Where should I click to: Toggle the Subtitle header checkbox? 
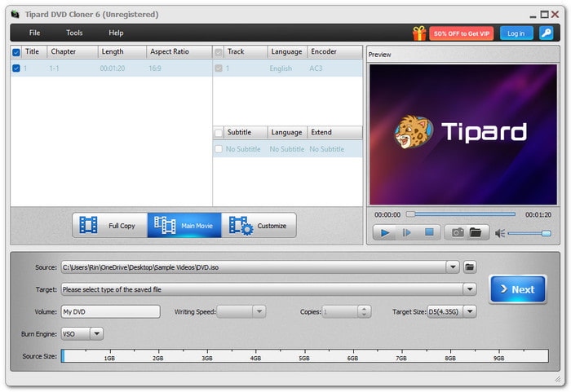(219, 133)
